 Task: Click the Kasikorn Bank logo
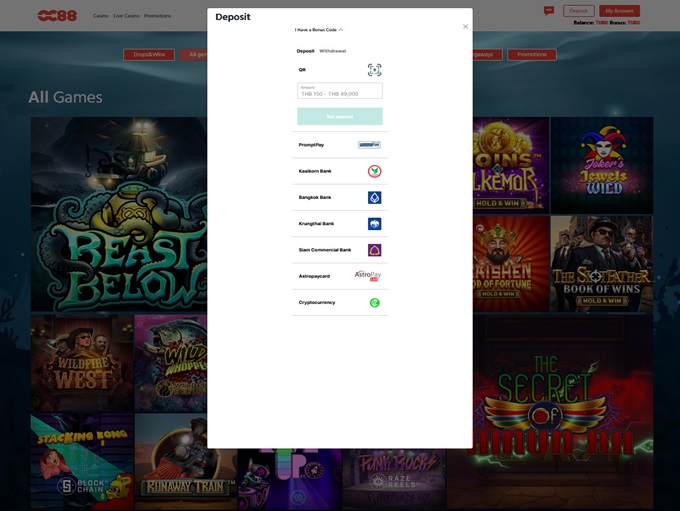374,171
